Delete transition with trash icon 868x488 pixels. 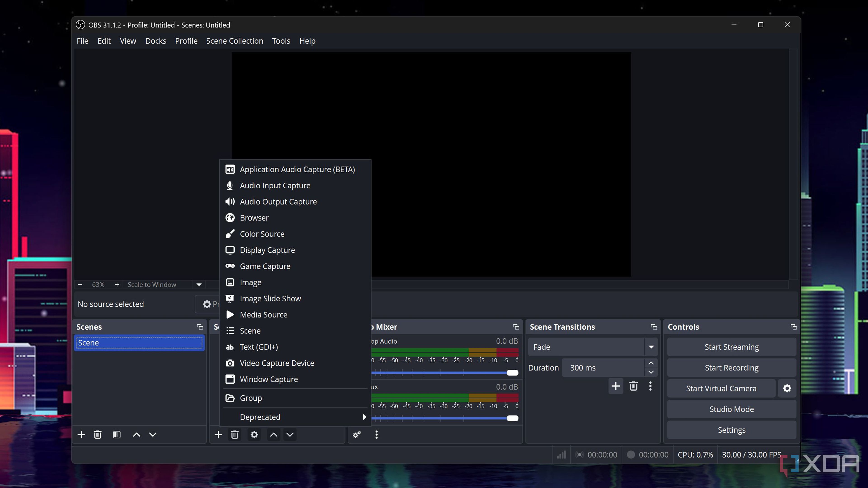click(x=633, y=386)
